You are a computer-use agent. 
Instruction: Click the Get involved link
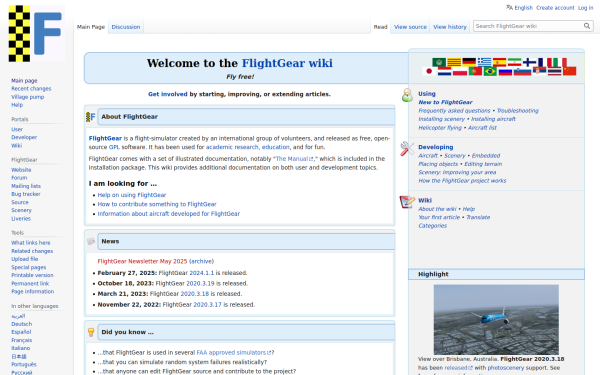168,94
